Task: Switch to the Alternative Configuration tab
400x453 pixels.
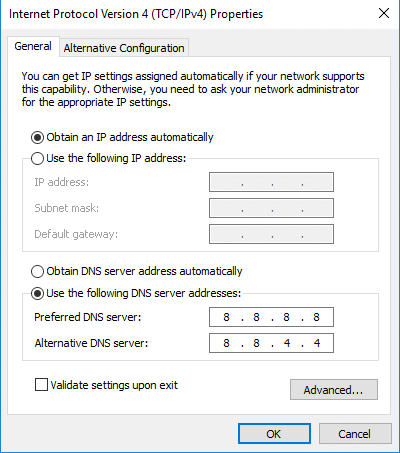Action: pos(124,48)
